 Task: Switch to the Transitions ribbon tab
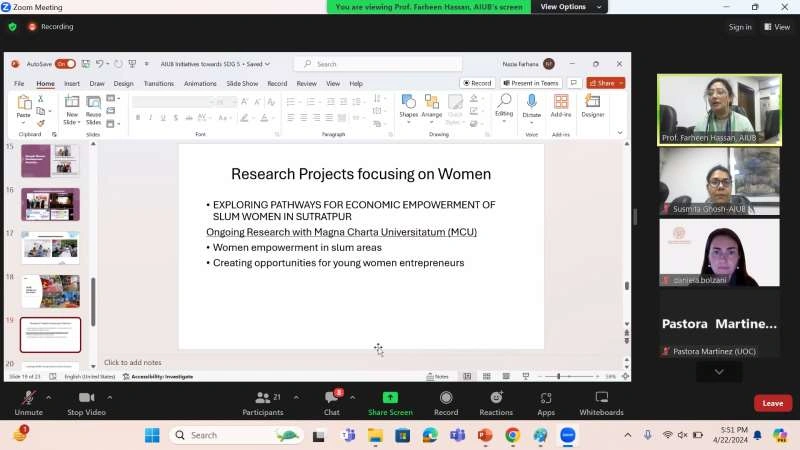[158, 84]
